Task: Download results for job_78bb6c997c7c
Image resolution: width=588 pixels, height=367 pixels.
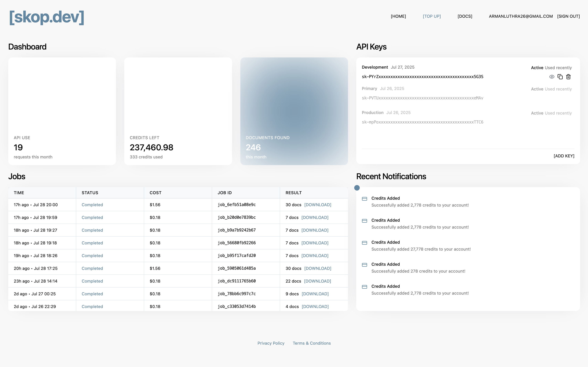Action: pos(315,294)
